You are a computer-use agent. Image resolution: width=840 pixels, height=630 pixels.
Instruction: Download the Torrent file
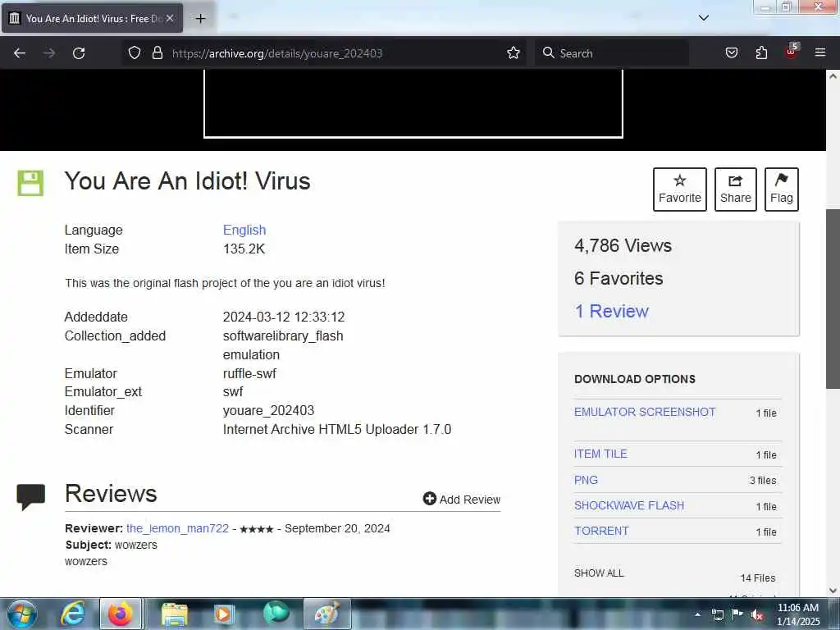point(601,531)
